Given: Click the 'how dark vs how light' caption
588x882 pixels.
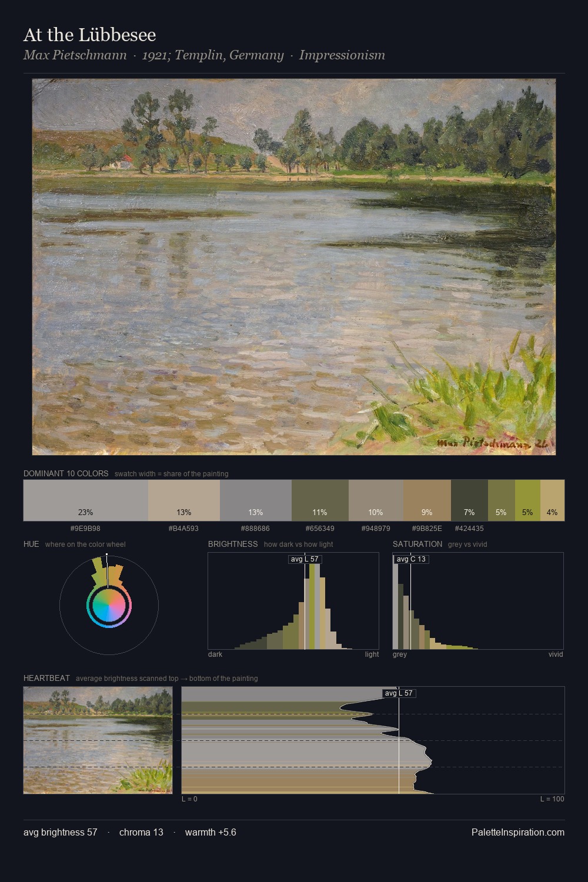Looking at the screenshot, I should [x=299, y=544].
